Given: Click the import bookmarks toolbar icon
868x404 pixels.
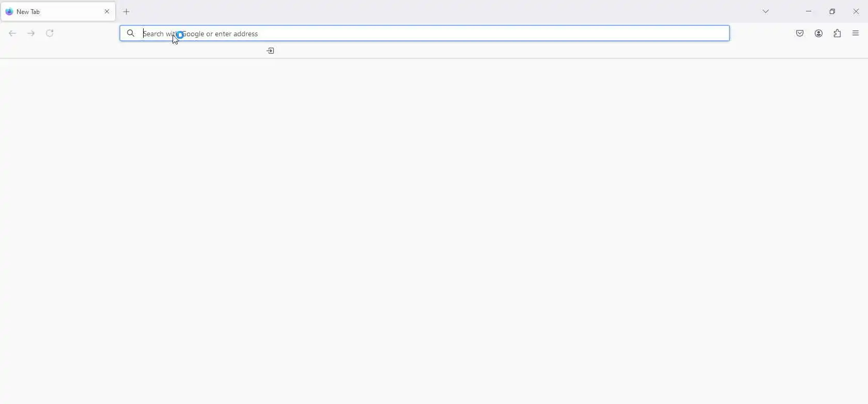Looking at the screenshot, I should pyautogui.click(x=270, y=51).
